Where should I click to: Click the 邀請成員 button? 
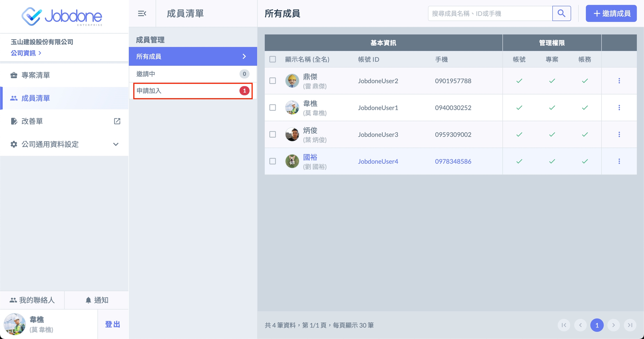click(x=611, y=13)
